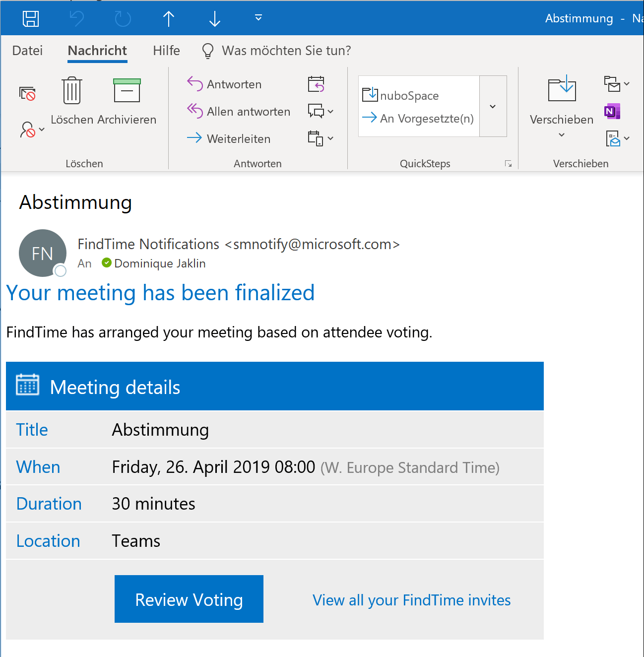644x657 pixels.
Task: Click the FN sender avatar
Action: click(x=43, y=253)
